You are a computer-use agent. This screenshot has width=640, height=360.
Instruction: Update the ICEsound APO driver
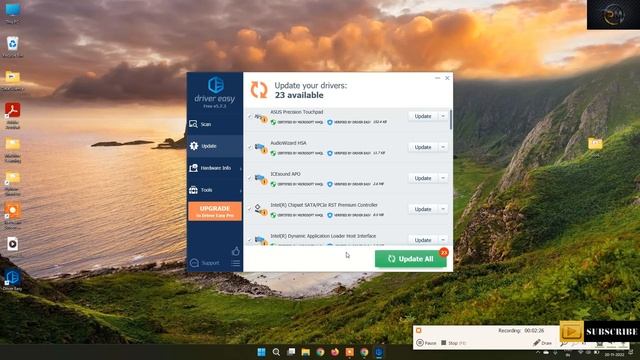[423, 178]
